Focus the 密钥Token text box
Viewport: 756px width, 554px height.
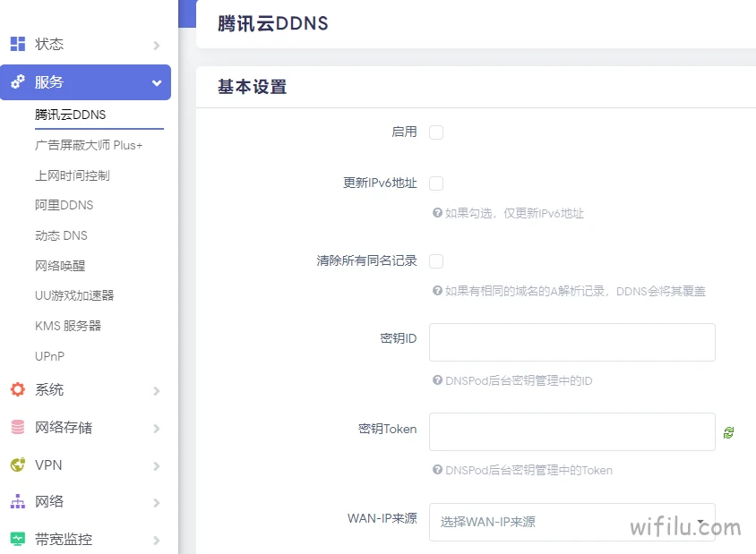click(572, 431)
